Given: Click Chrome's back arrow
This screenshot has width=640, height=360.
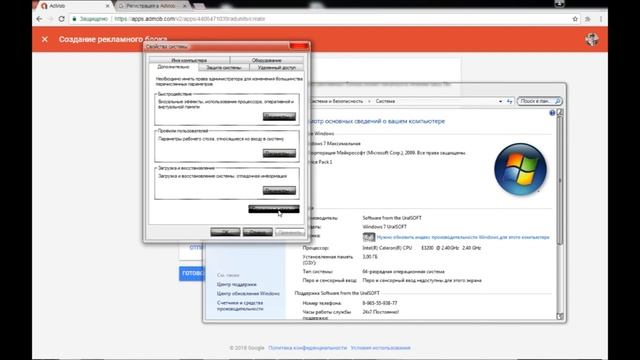Looking at the screenshot, I should tap(39, 19).
